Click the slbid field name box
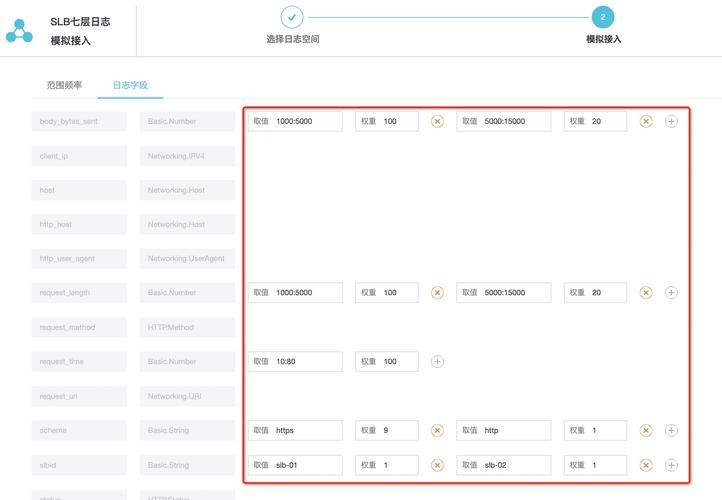This screenshot has width=722, height=500. (x=79, y=465)
